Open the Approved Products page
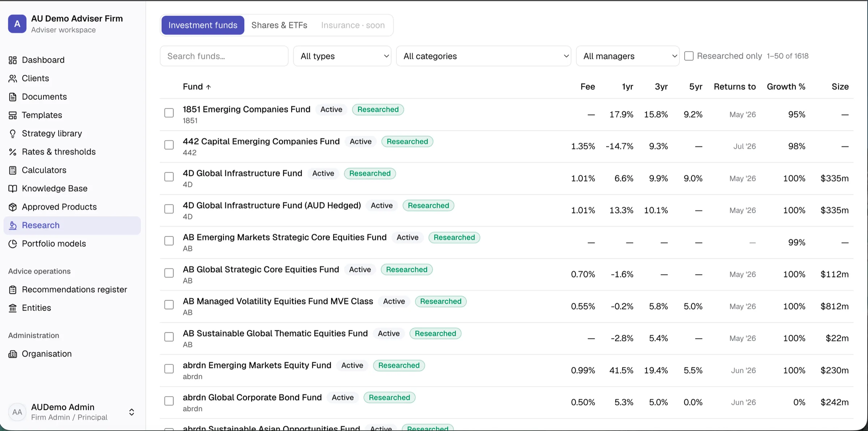 click(x=72, y=207)
